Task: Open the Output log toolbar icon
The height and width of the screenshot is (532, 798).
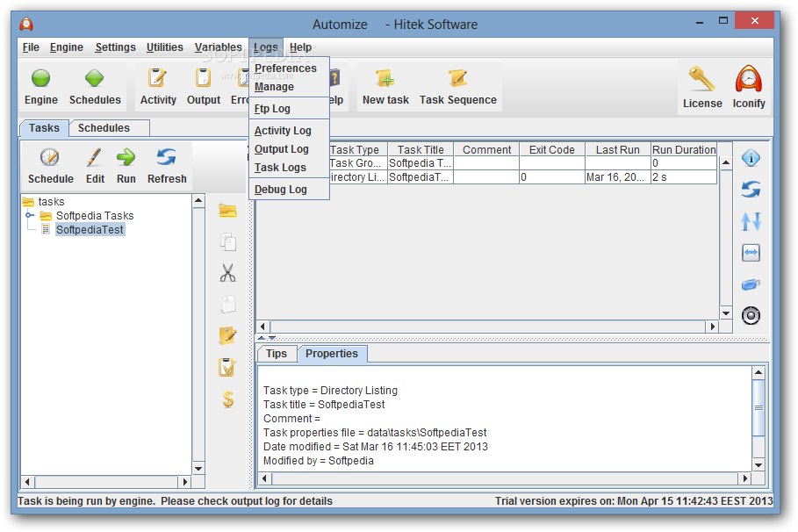Action: [203, 78]
